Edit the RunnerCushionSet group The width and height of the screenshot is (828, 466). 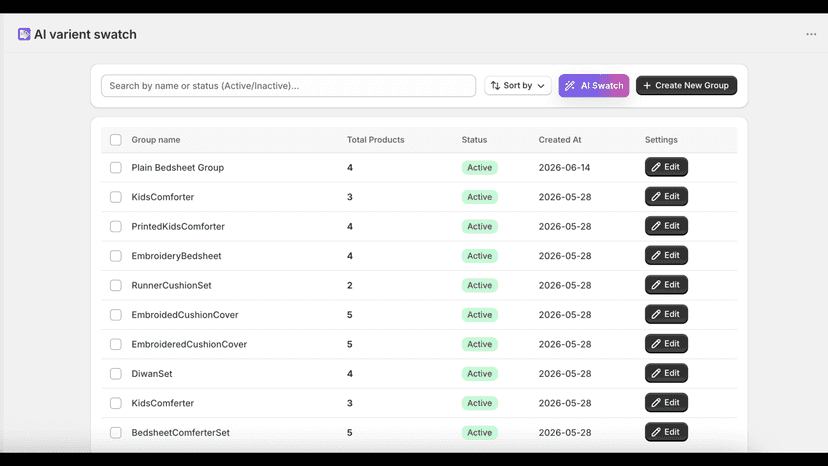[x=666, y=285]
